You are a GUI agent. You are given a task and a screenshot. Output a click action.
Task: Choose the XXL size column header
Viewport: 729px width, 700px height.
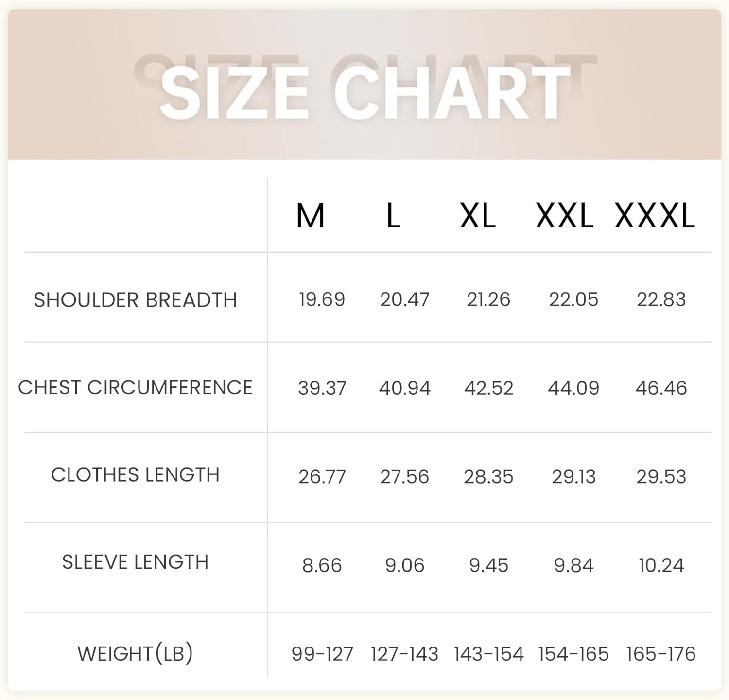(x=564, y=216)
